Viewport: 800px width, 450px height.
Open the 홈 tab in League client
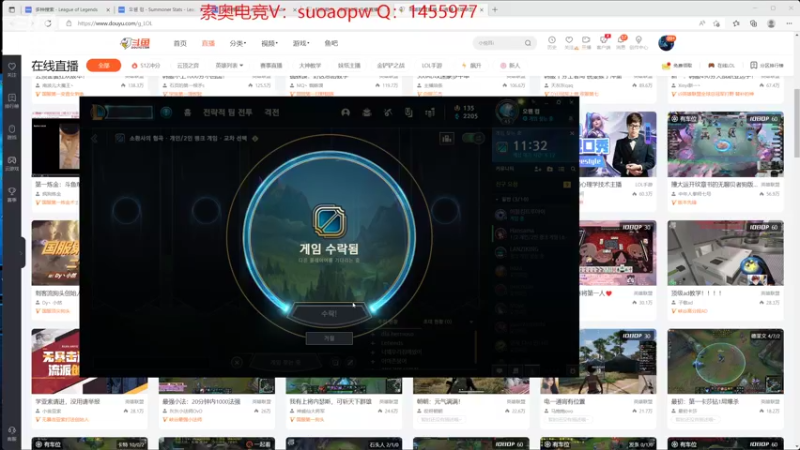[x=187, y=112]
